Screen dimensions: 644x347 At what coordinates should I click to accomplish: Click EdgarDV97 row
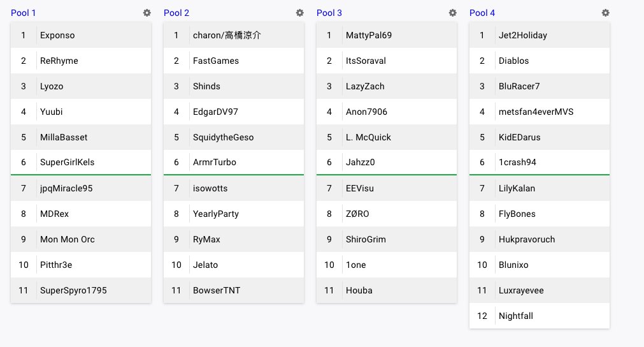click(234, 112)
